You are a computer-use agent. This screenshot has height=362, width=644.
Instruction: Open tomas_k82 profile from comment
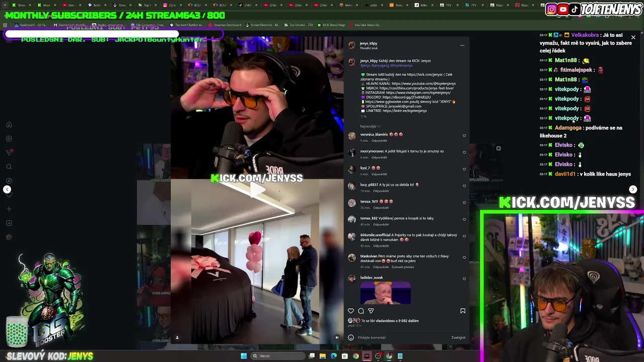tap(369, 218)
